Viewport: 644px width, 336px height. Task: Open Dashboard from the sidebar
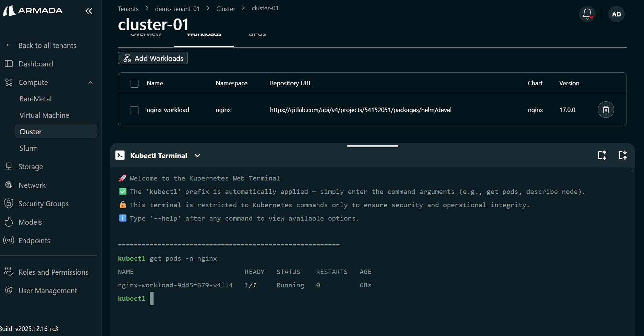(x=36, y=64)
